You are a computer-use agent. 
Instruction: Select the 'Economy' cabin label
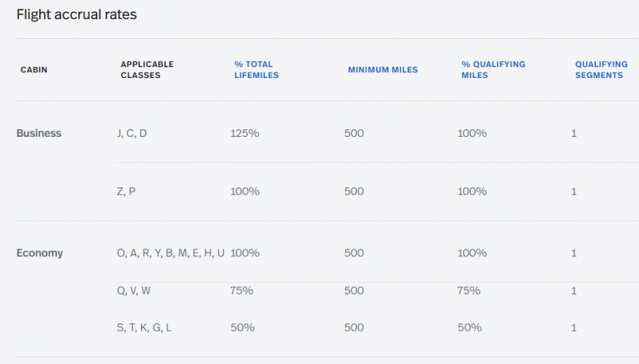[40, 253]
